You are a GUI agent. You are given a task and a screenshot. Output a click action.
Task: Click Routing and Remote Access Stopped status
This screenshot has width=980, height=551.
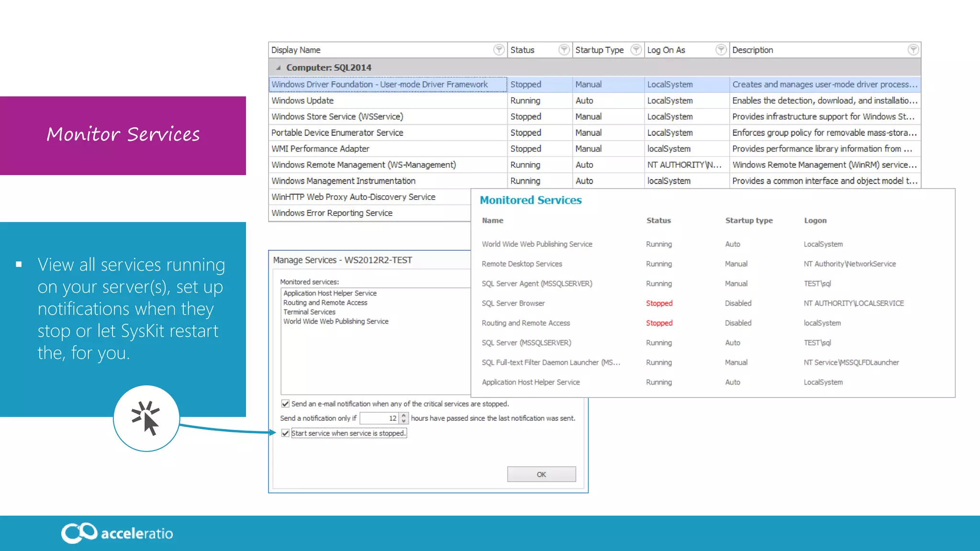coord(659,323)
